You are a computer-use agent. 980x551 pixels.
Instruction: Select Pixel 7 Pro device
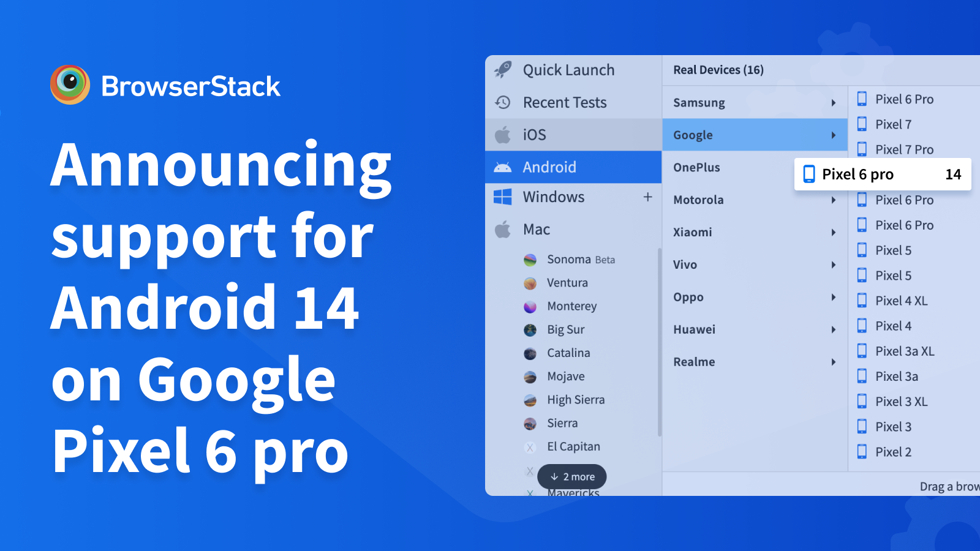point(904,149)
